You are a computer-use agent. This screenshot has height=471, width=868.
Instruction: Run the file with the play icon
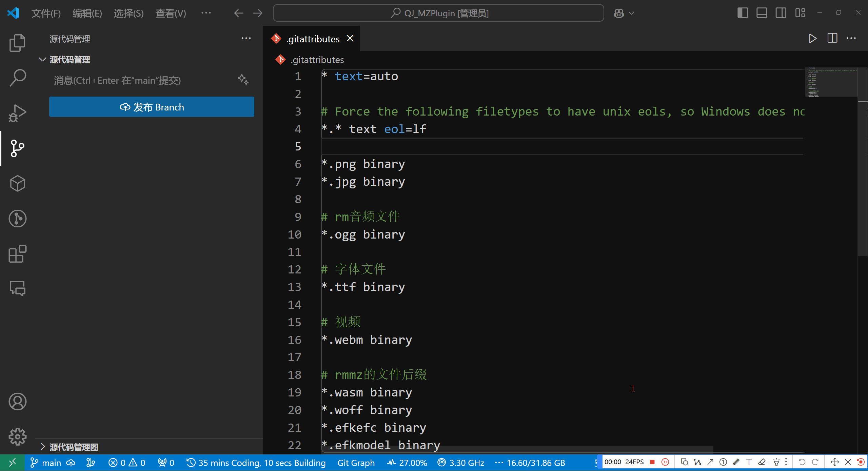pos(812,39)
